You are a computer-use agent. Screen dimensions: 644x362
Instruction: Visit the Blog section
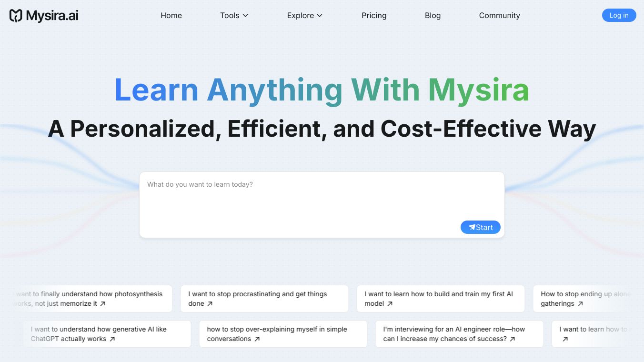click(x=433, y=15)
